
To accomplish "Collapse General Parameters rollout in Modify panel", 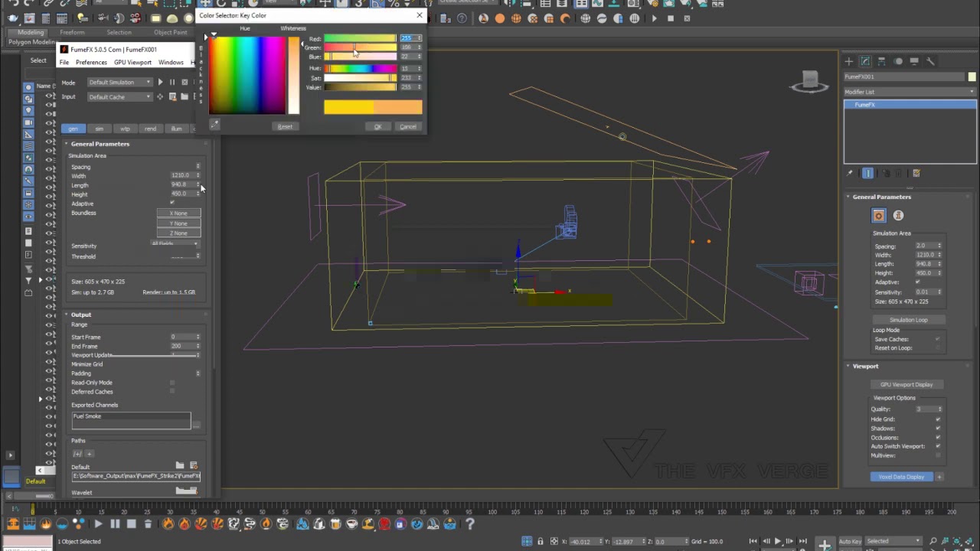I will tap(881, 197).
